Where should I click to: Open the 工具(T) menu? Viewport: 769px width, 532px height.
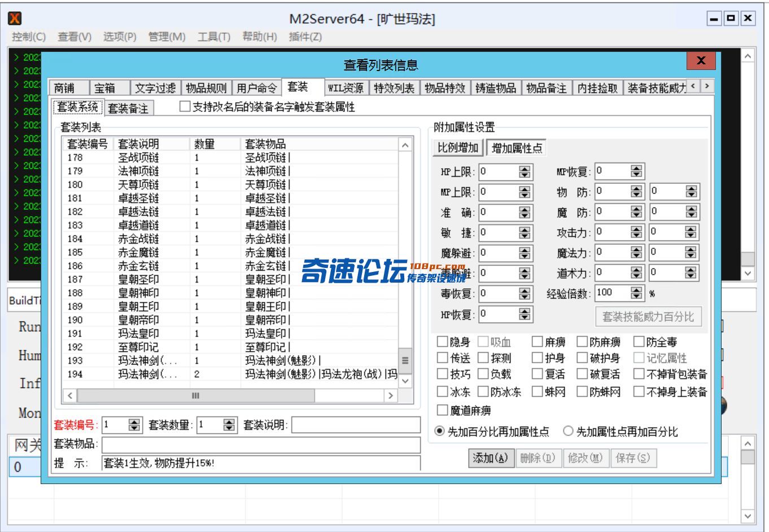214,37
